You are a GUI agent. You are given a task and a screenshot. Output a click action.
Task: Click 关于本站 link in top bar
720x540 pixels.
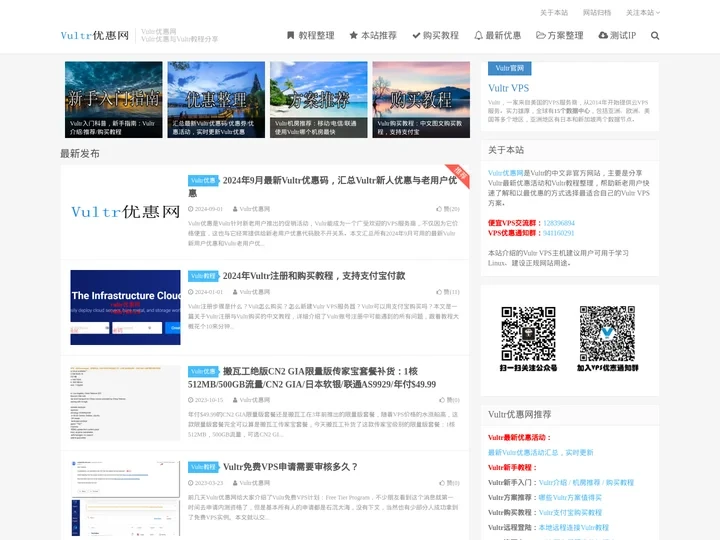coord(554,13)
